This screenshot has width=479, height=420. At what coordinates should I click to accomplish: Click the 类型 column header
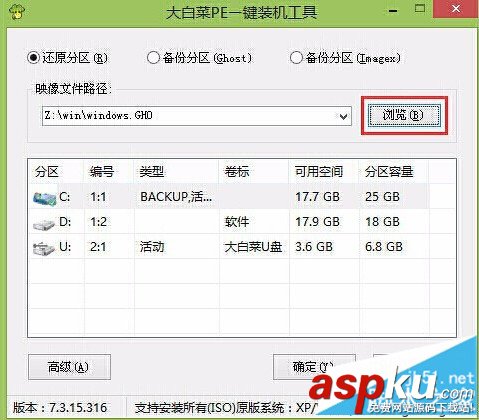[152, 172]
